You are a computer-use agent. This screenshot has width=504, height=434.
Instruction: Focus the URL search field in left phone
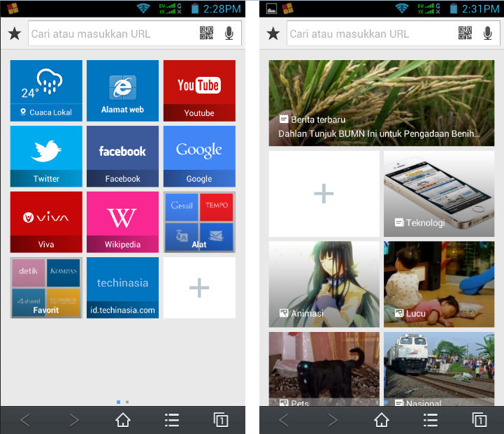pos(135,34)
